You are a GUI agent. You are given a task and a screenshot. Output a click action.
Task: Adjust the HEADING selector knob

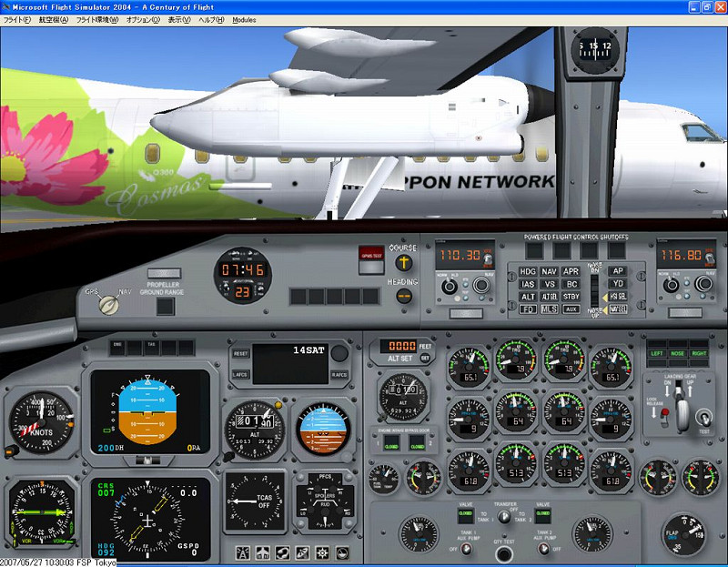coord(404,297)
